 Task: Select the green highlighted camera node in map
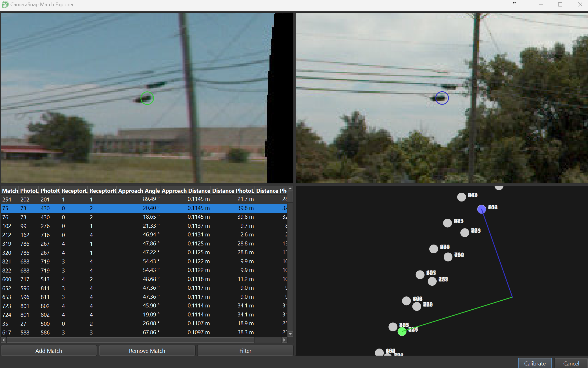click(x=402, y=331)
